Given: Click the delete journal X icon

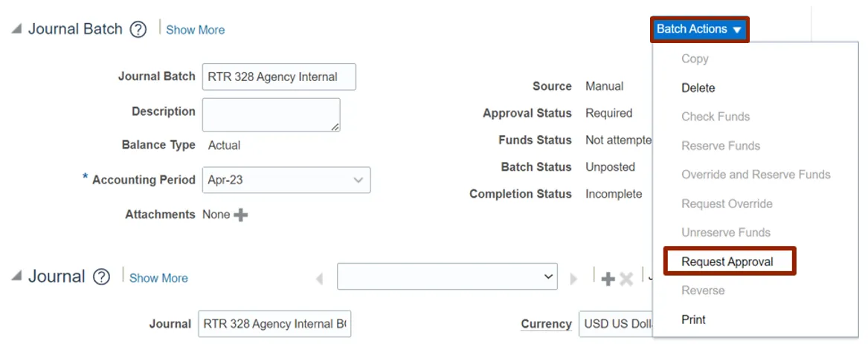Looking at the screenshot, I should coord(626,279).
